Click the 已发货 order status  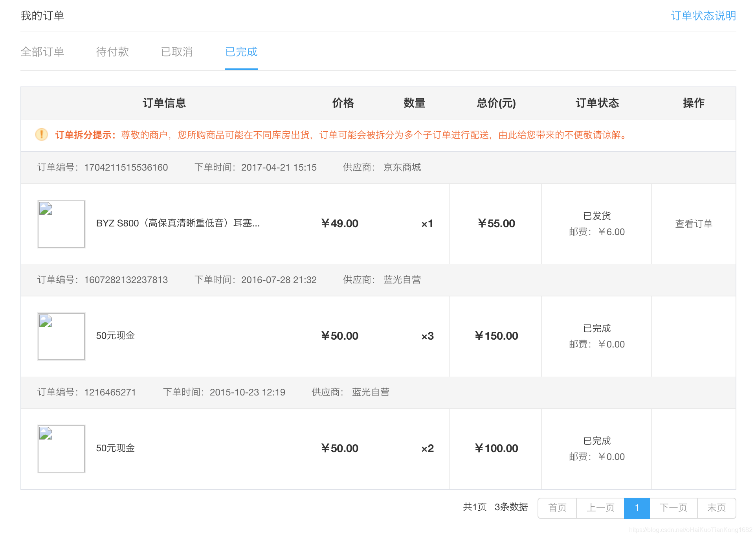[x=597, y=216]
